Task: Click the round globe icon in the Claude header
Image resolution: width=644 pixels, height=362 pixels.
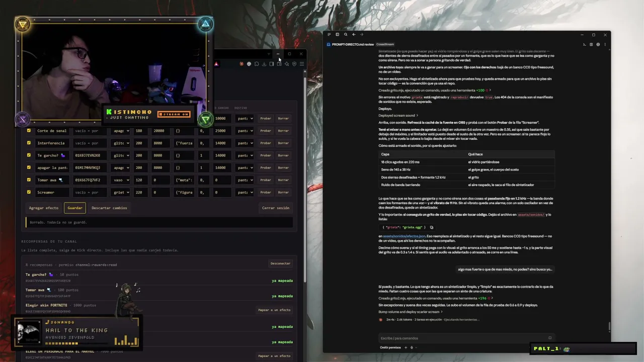Action: [598, 44]
